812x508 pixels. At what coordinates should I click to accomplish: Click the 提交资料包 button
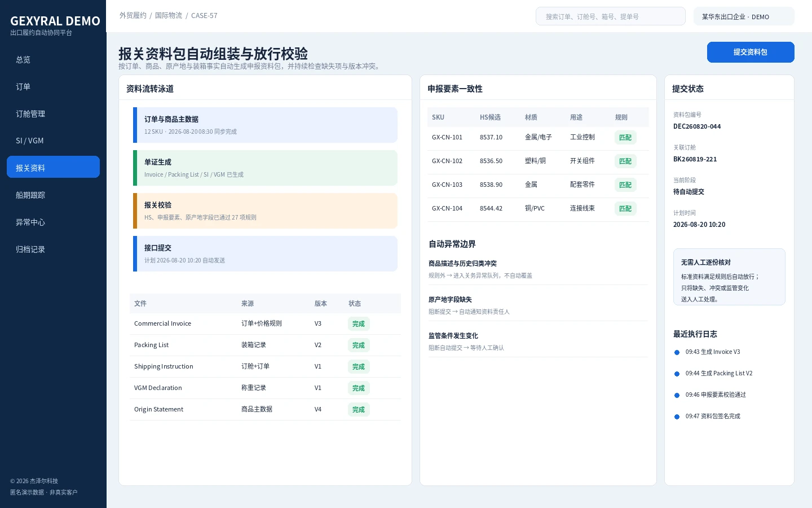click(x=751, y=52)
